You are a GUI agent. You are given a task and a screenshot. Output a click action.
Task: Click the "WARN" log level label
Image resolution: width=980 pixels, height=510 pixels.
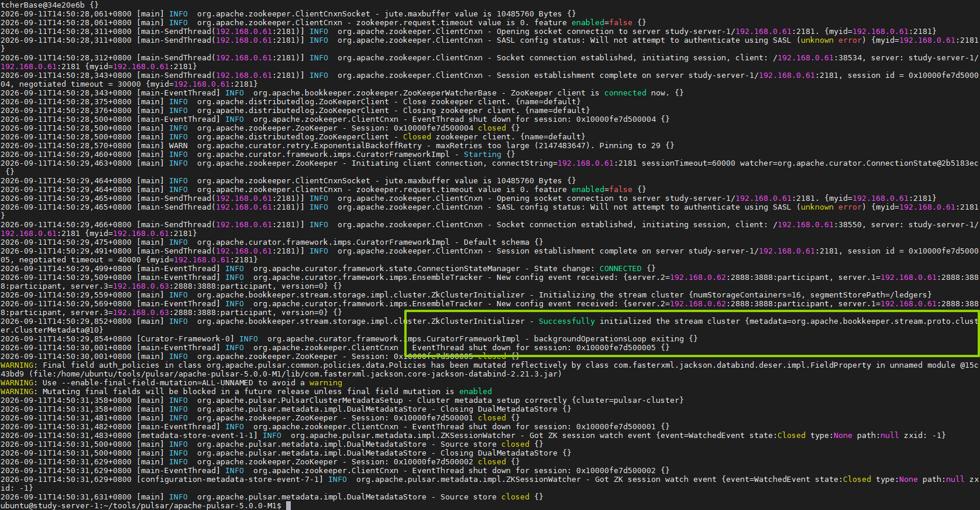coord(178,146)
